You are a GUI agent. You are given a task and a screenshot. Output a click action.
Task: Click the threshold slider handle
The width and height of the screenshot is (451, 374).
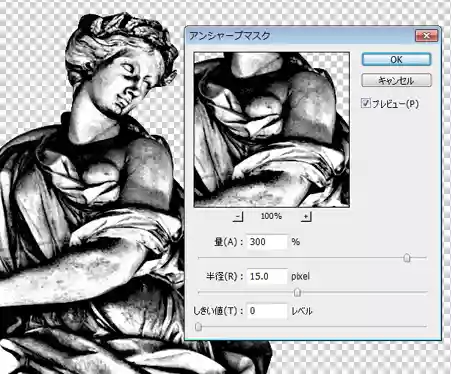(x=198, y=327)
